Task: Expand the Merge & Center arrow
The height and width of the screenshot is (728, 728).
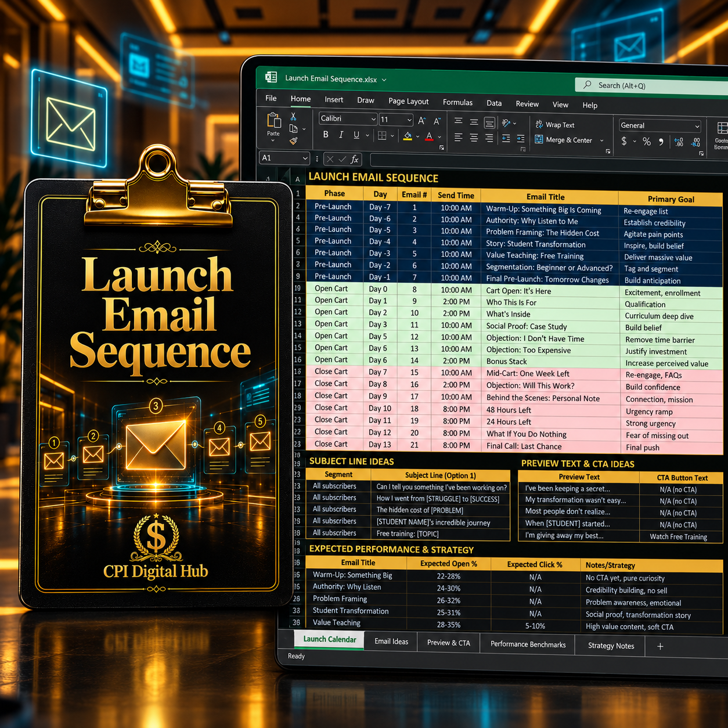Action: point(602,140)
